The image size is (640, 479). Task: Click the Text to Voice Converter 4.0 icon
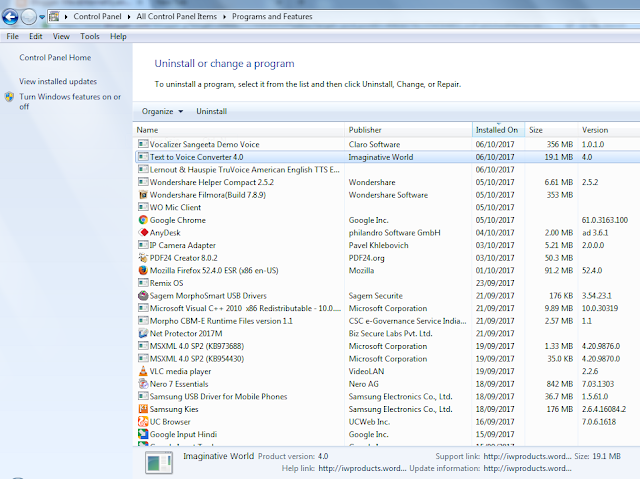tap(143, 157)
